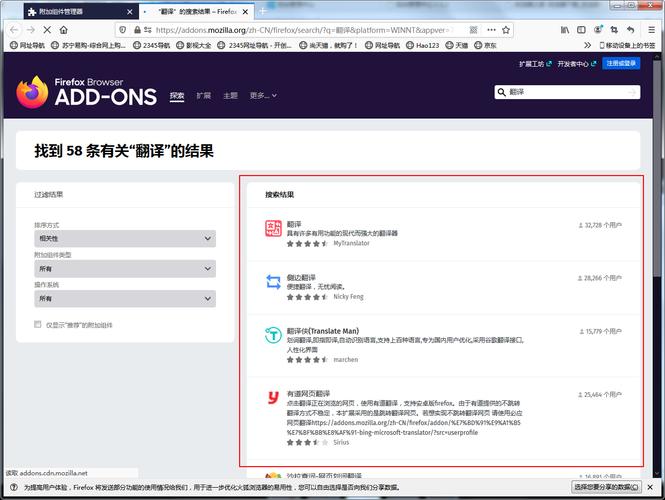Open the 翻译 add-on title link
The image size is (665, 500).
pyautogui.click(x=294, y=224)
